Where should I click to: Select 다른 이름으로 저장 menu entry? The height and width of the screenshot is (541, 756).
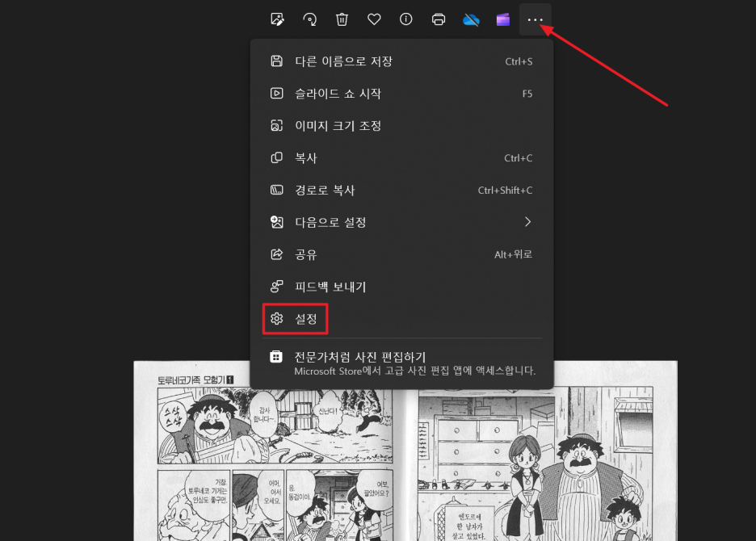[x=401, y=61]
